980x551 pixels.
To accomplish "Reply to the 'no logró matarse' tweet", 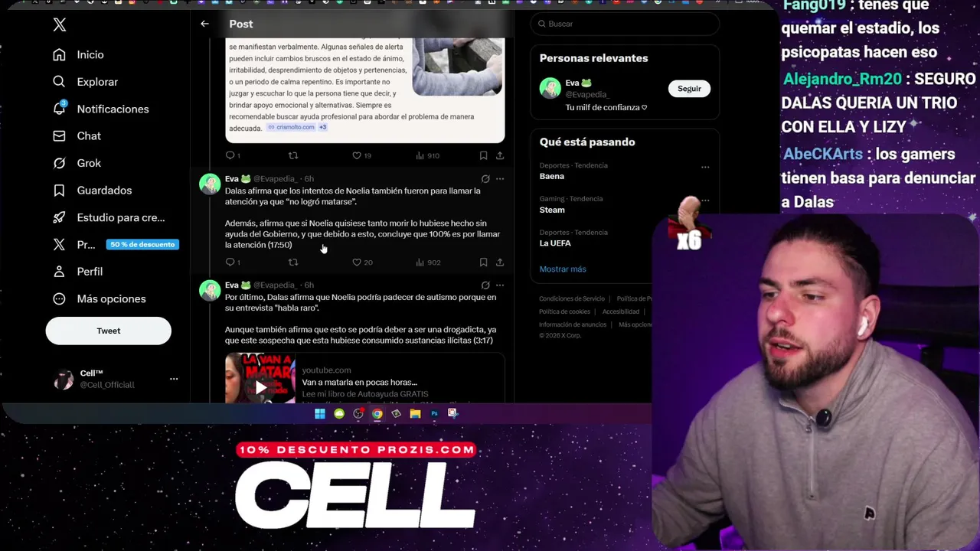I will coord(233,262).
